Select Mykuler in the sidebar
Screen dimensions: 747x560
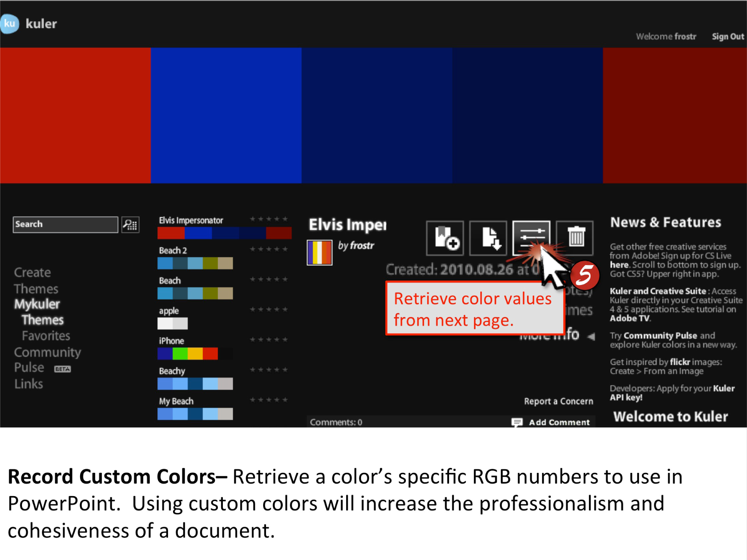pyautogui.click(x=37, y=304)
